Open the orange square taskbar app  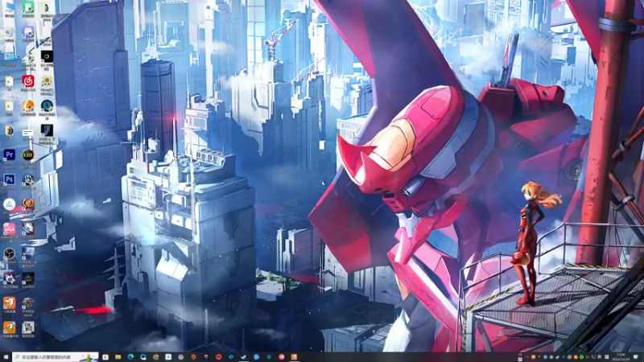click(x=294, y=357)
